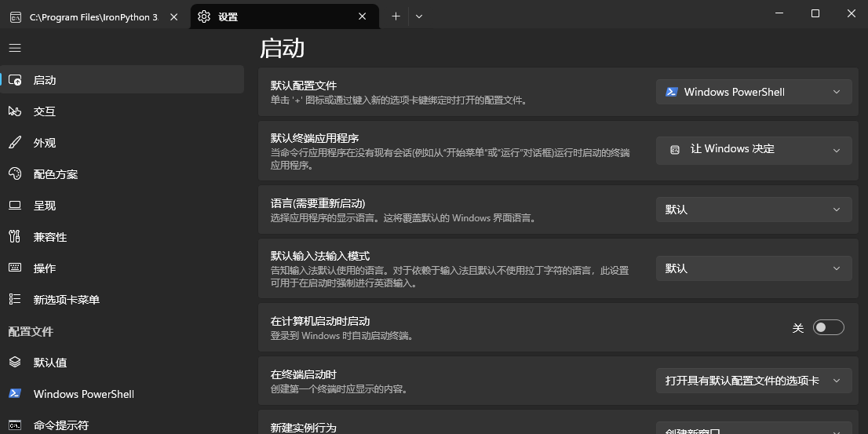Open the 交互 interaction settings icon
The width and height of the screenshot is (868, 434).
tap(14, 111)
